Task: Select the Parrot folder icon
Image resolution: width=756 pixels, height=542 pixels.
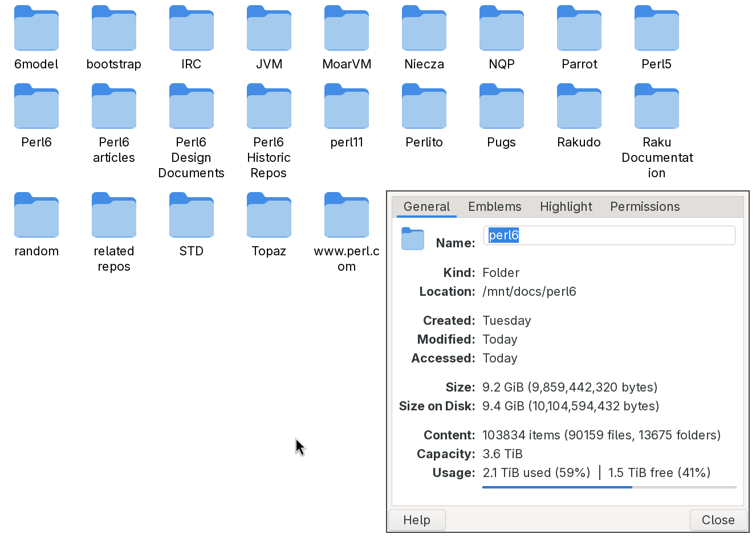Action: coord(579,28)
